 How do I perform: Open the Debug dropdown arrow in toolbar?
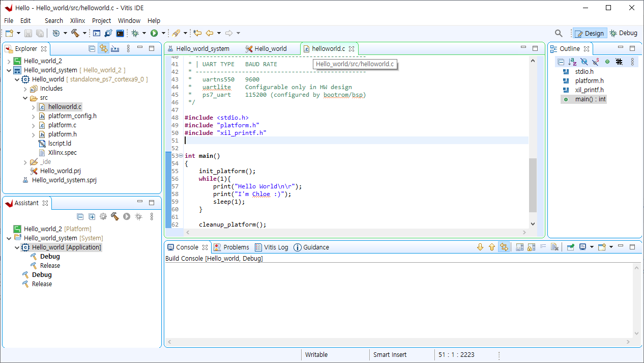pyautogui.click(x=144, y=33)
